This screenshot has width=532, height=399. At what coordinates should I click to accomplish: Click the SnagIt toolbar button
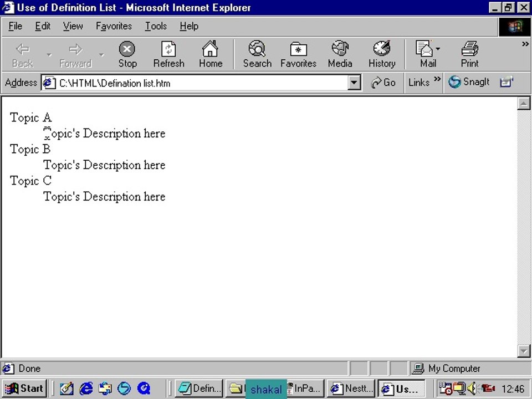[469, 82]
